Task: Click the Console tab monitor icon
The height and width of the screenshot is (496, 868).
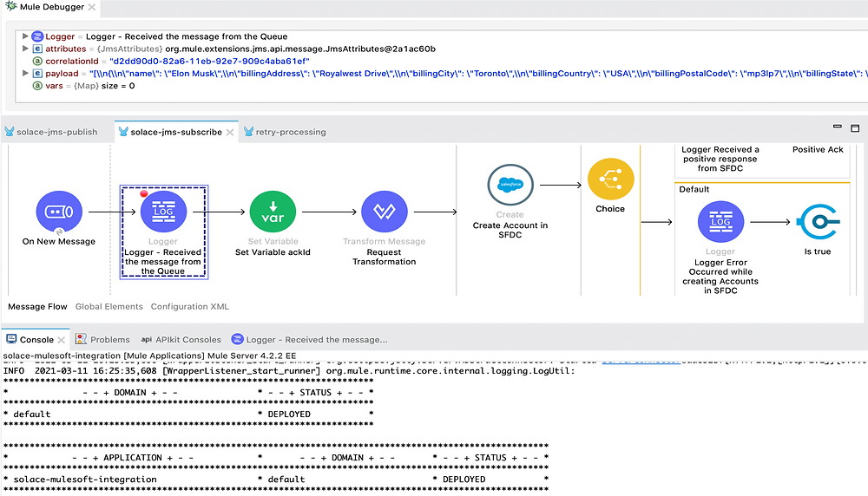Action: tap(11, 339)
